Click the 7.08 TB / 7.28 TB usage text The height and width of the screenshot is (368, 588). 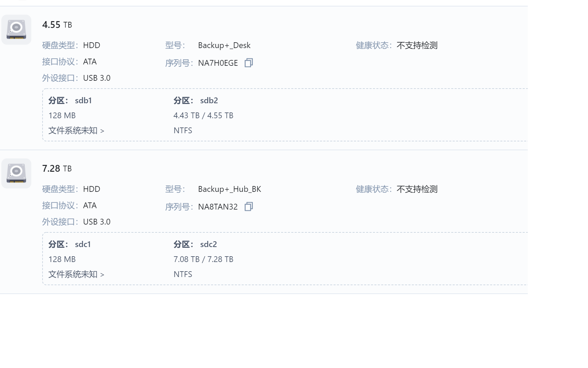point(203,259)
